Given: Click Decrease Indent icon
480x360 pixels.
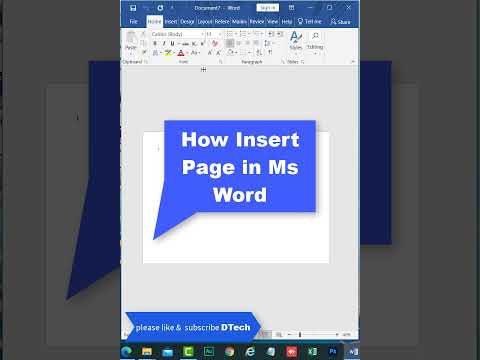Looking at the screenshot, I should pyautogui.click(x=271, y=34).
